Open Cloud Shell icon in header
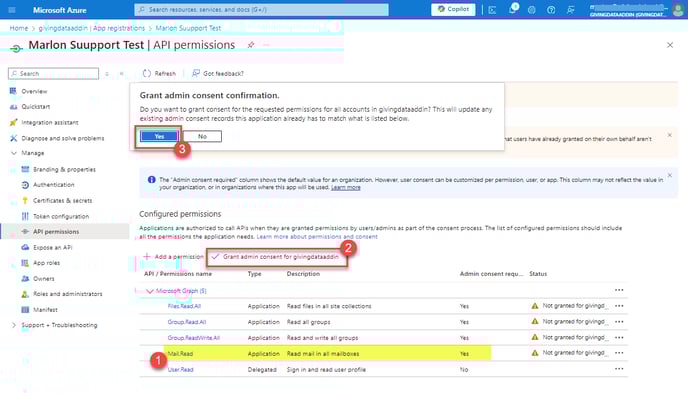Screen dimensions: 688x393 pos(492,10)
